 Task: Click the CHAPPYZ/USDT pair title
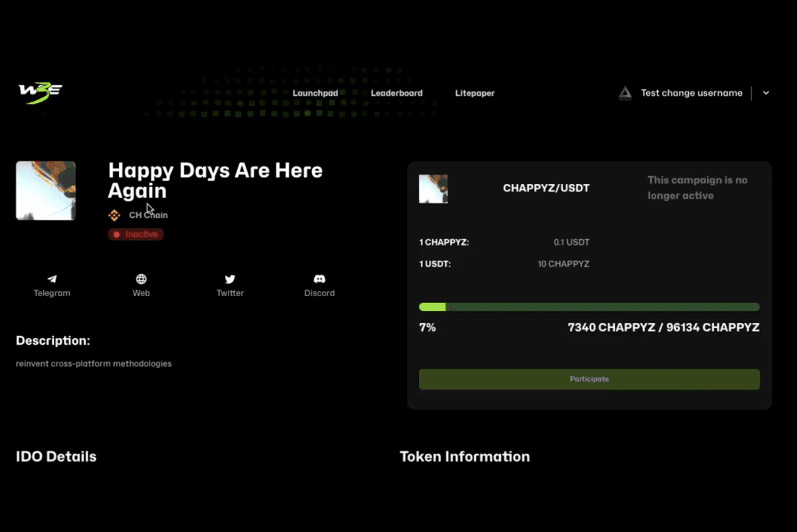tap(546, 188)
